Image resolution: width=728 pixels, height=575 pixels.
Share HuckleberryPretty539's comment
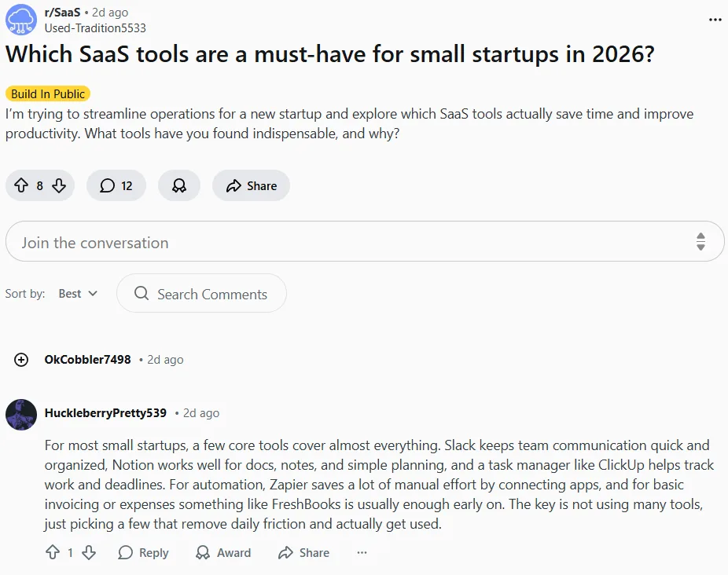pos(303,553)
